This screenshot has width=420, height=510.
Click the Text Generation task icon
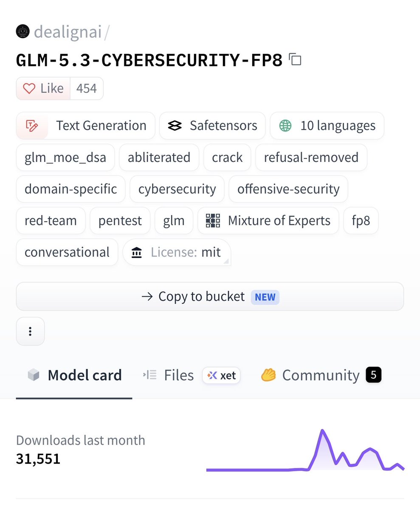click(x=32, y=126)
